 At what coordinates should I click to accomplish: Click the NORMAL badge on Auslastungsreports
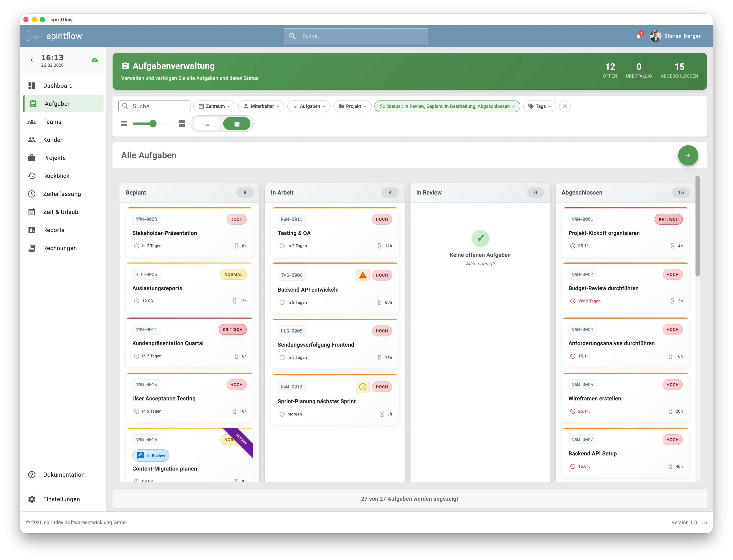click(x=233, y=274)
